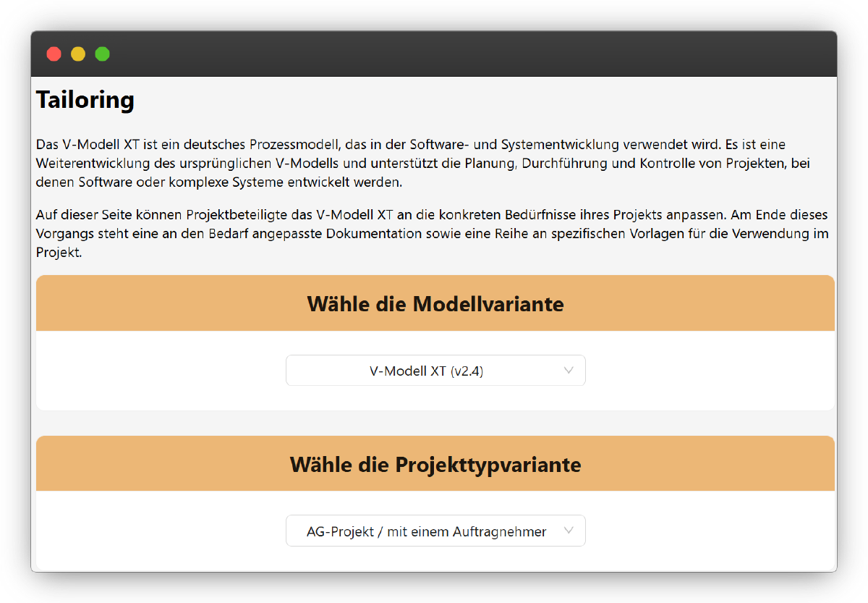The image size is (868, 603).
Task: Click the green traffic light button
Action: click(x=103, y=54)
